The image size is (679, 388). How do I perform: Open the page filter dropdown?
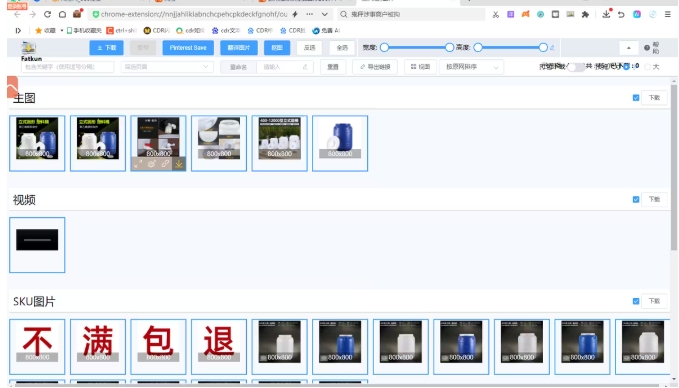click(167, 67)
